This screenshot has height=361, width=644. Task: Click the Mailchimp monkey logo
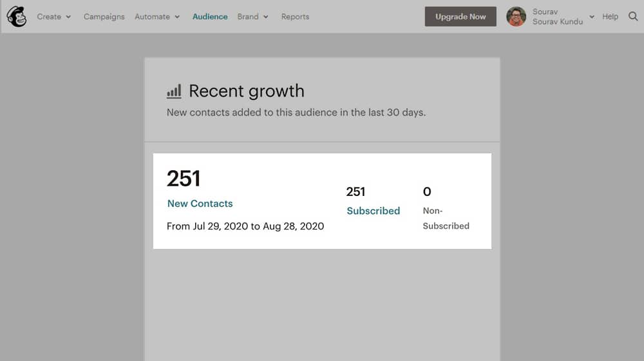(17, 17)
